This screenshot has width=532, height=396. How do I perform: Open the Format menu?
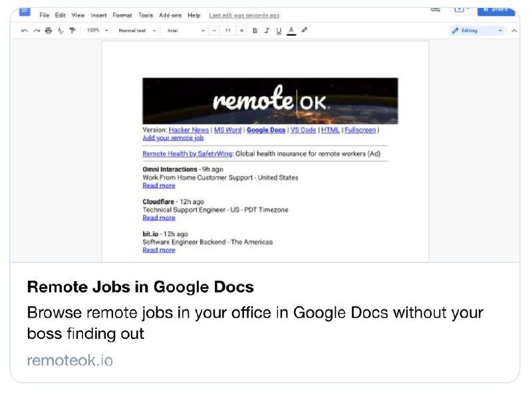pos(122,15)
